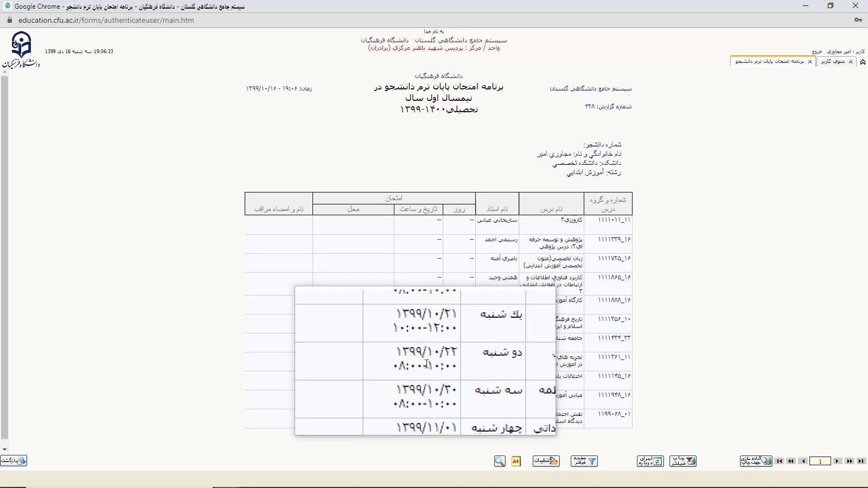Open the settings (تنظیمات) button
The height and width of the screenshot is (488, 868).
point(546,461)
